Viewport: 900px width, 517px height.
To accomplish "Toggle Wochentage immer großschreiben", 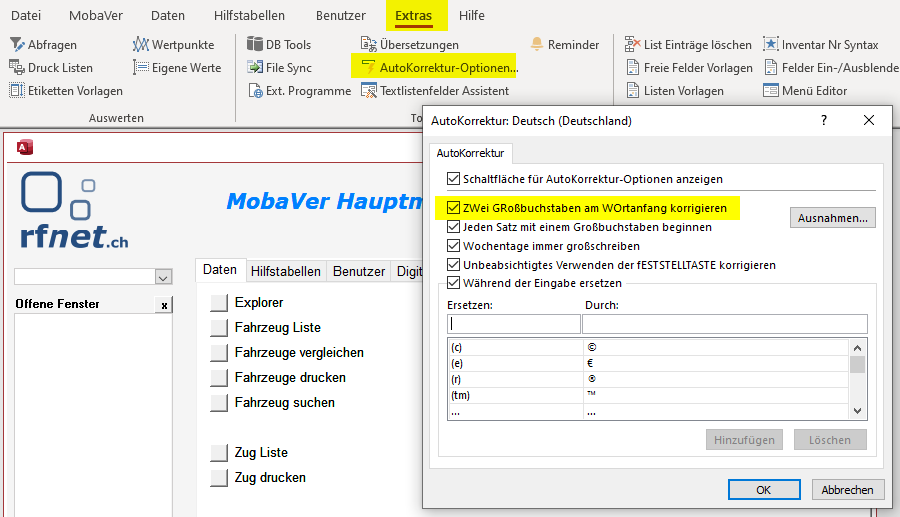I will tap(453, 246).
